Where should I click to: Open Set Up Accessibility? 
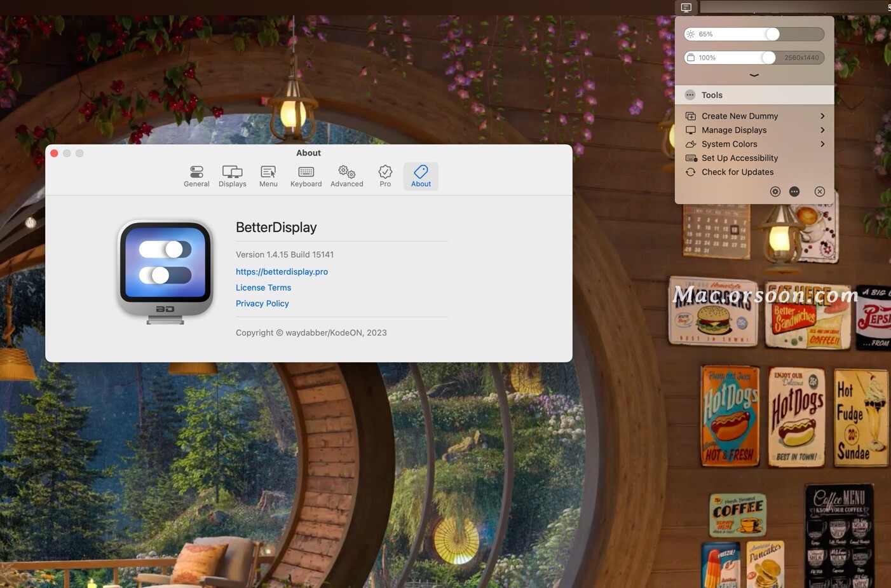(740, 158)
